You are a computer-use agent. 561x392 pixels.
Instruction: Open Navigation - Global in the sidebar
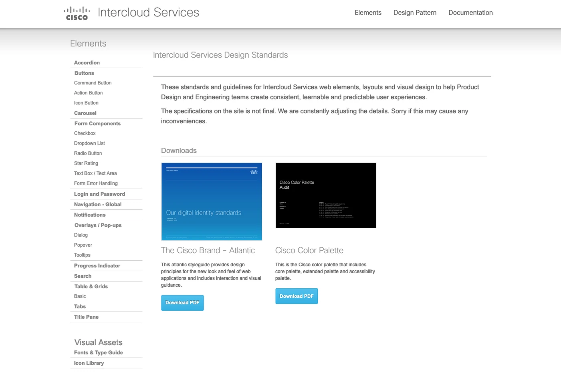pyautogui.click(x=98, y=205)
